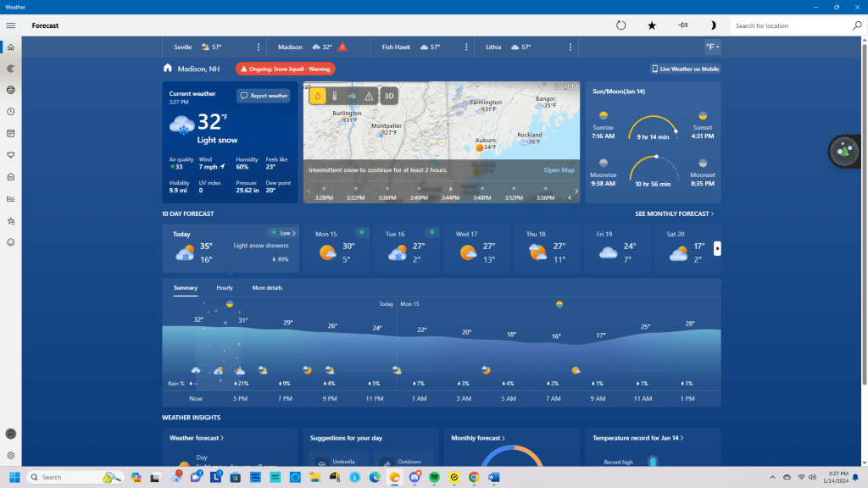Open the three-dot menu next to Seville
The image size is (868, 488).
tap(259, 47)
